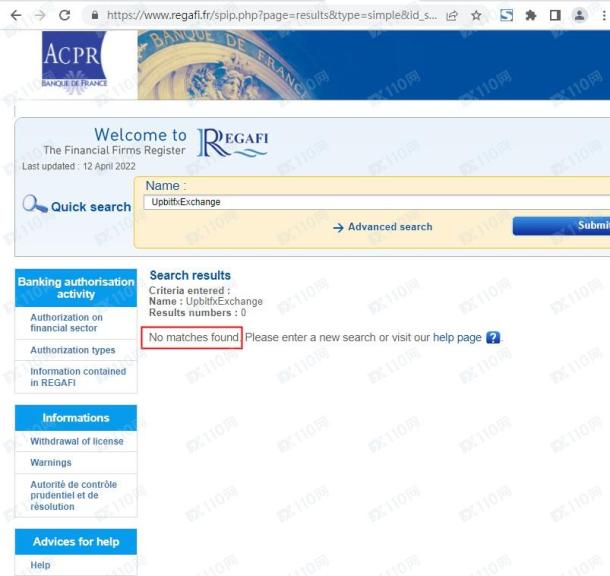
Task: Click the address bar URL
Action: tap(272, 16)
